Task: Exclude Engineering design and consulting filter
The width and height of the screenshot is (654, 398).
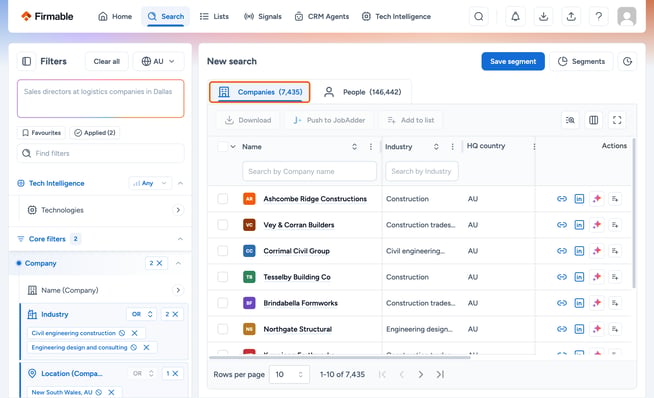Action: click(133, 348)
